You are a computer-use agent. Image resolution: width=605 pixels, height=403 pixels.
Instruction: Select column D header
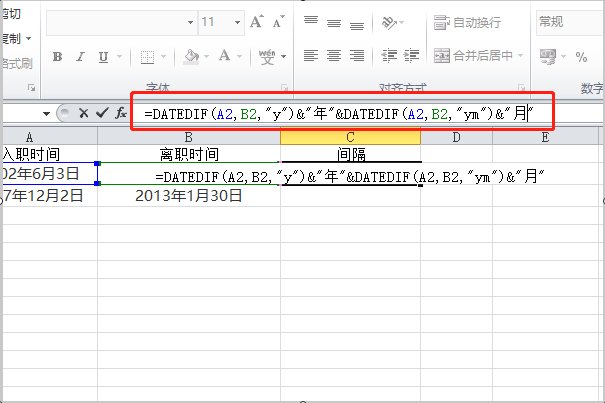click(x=456, y=137)
